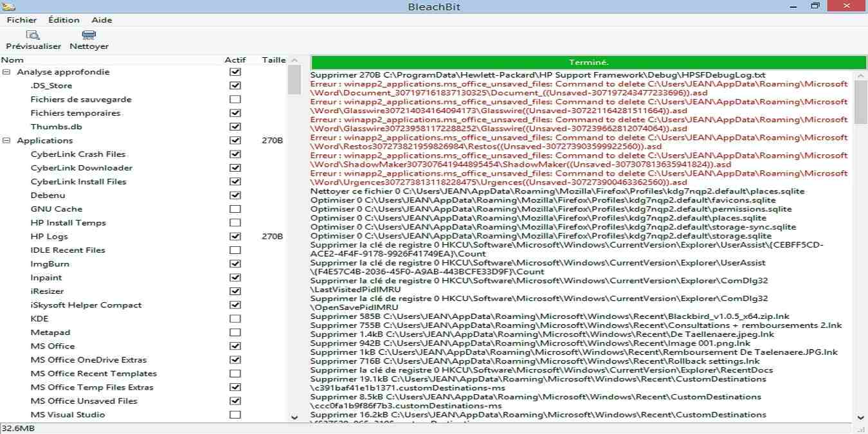Click the Nettoyer shredder icon
This screenshot has width=868, height=434.
[x=88, y=35]
